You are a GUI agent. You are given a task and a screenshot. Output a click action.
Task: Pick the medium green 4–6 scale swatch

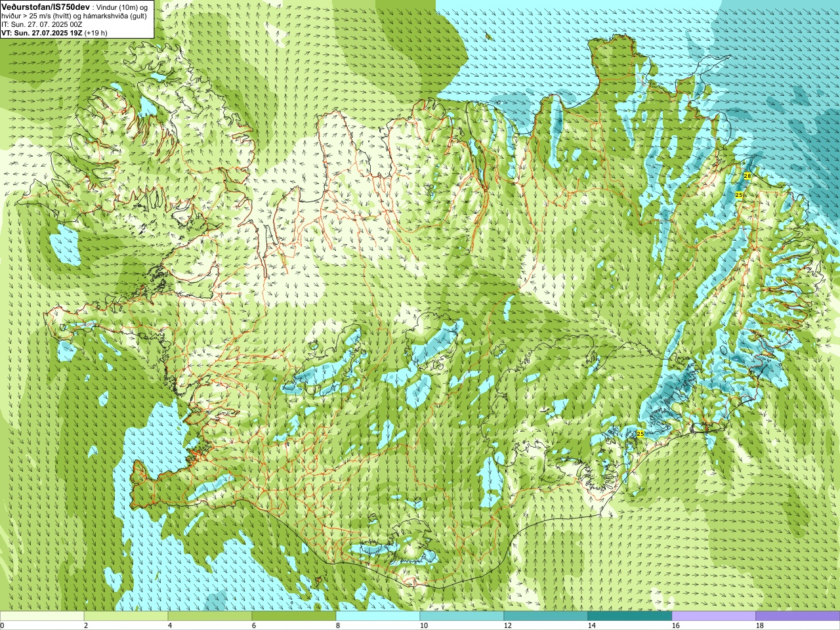[210, 616]
